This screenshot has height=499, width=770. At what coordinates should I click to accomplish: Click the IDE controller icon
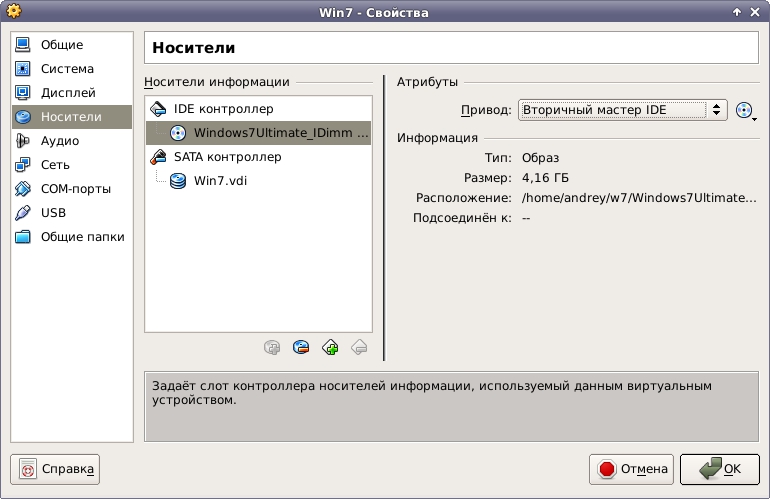158,109
